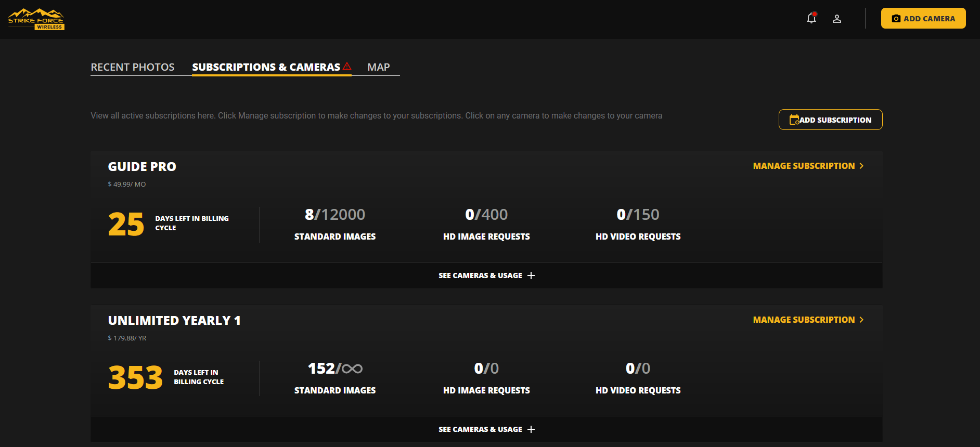Open Manage Subscription for Unlimited Yearly 1
This screenshot has height=447, width=980.
pos(804,320)
